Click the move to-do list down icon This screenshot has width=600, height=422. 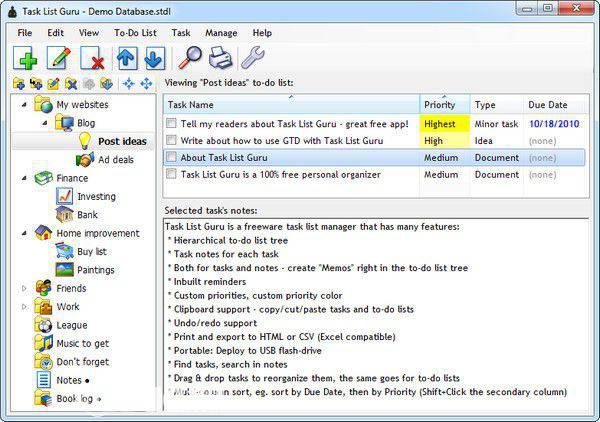pyautogui.click(x=106, y=83)
